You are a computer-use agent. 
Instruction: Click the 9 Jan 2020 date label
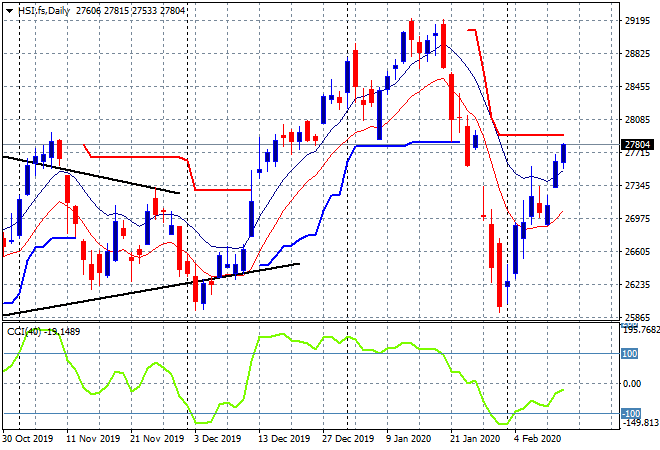point(408,439)
